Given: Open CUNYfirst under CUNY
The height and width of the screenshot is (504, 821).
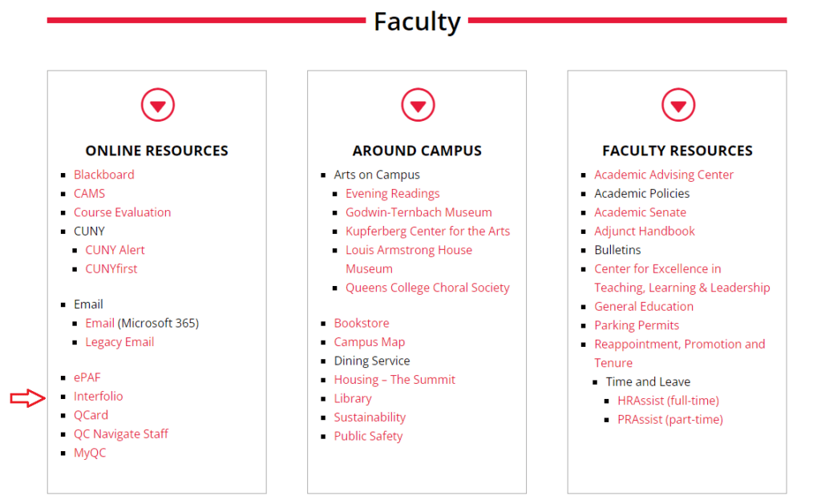Looking at the screenshot, I should click(111, 268).
